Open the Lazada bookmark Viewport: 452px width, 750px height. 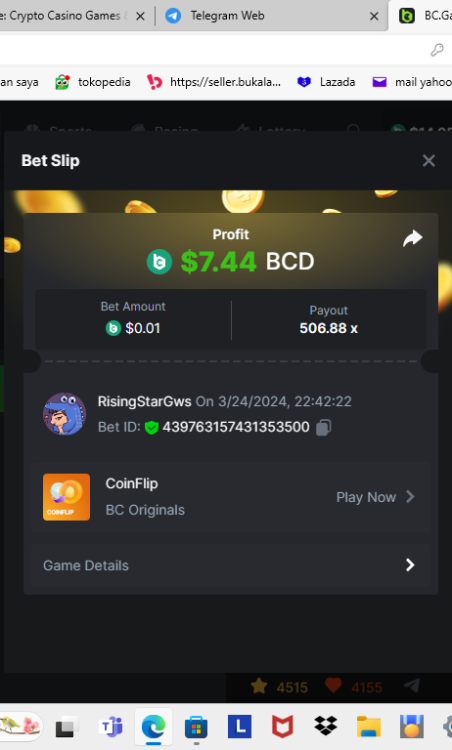pyautogui.click(x=326, y=82)
